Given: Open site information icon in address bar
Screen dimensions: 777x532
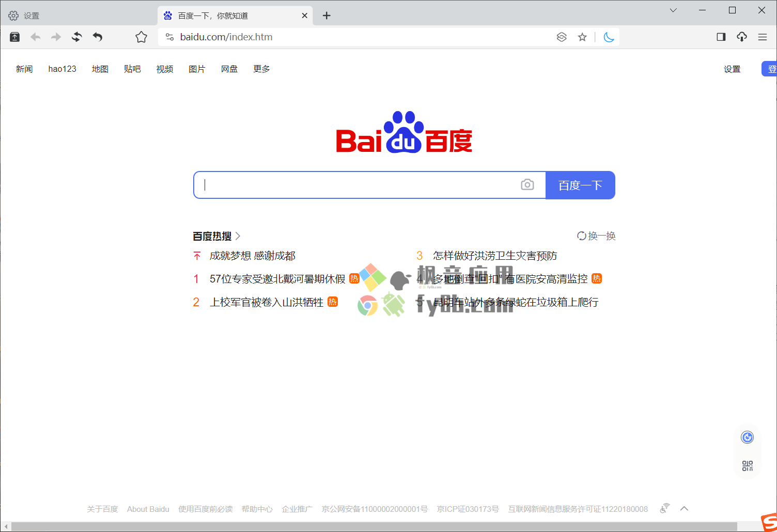Looking at the screenshot, I should tap(169, 37).
